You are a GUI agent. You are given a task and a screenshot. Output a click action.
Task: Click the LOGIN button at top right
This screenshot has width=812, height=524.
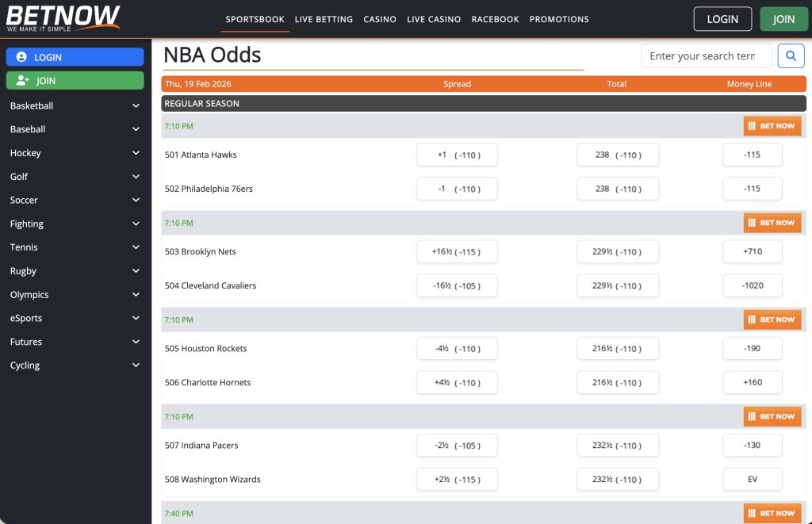[722, 18]
